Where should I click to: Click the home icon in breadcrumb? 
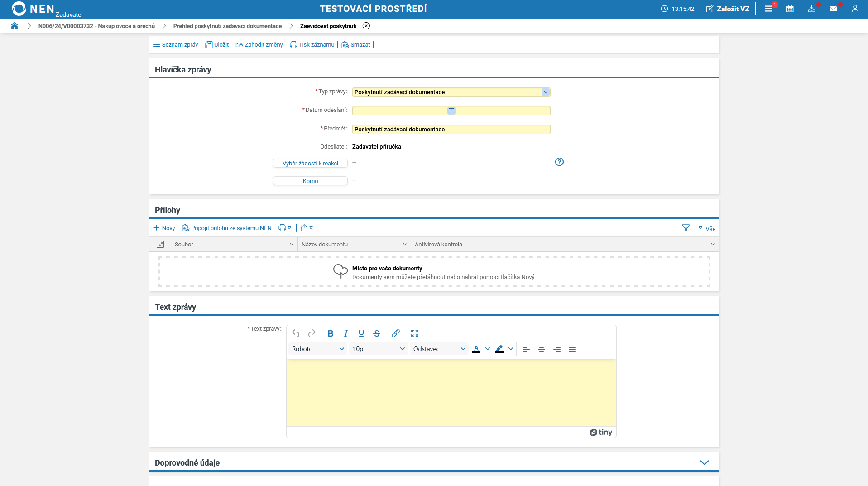click(x=14, y=26)
